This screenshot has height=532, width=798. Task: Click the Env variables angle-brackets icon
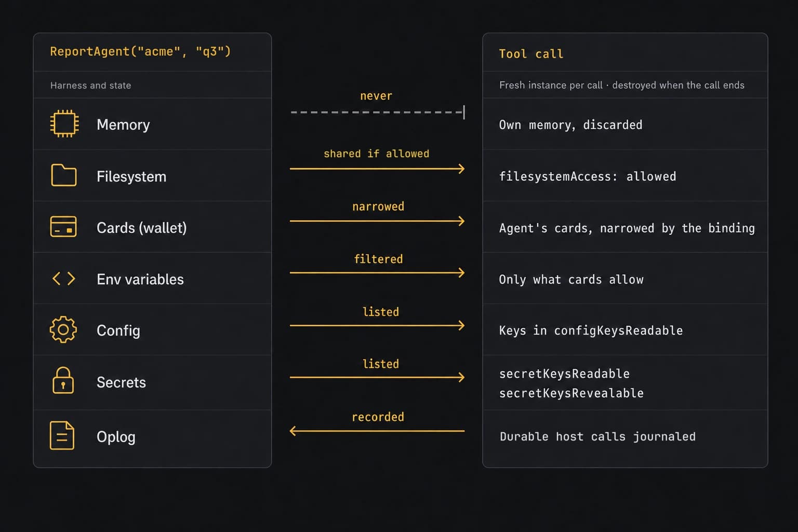tap(64, 279)
